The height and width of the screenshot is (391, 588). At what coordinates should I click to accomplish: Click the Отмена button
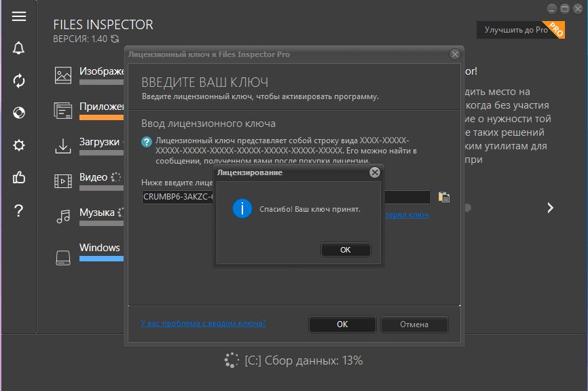pos(414,324)
